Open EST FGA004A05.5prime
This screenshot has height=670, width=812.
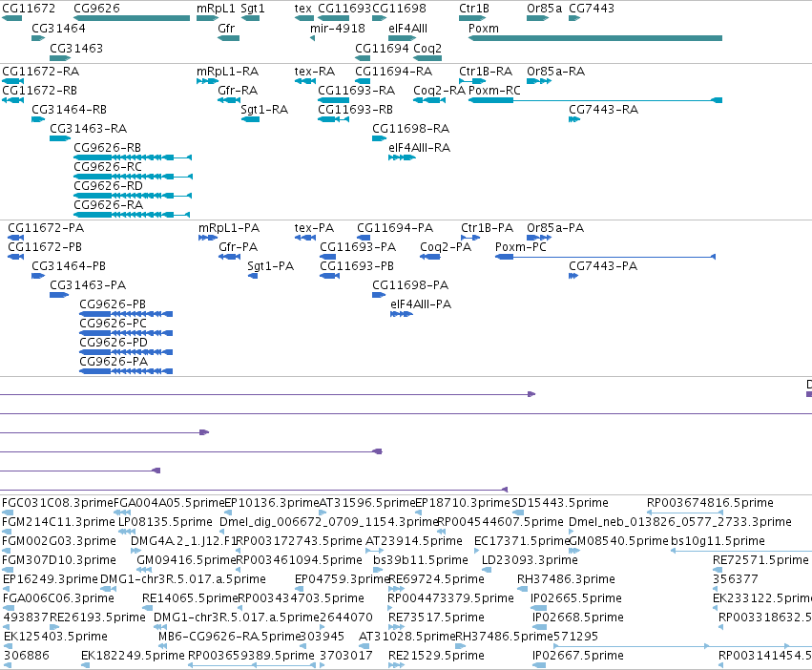(169, 503)
